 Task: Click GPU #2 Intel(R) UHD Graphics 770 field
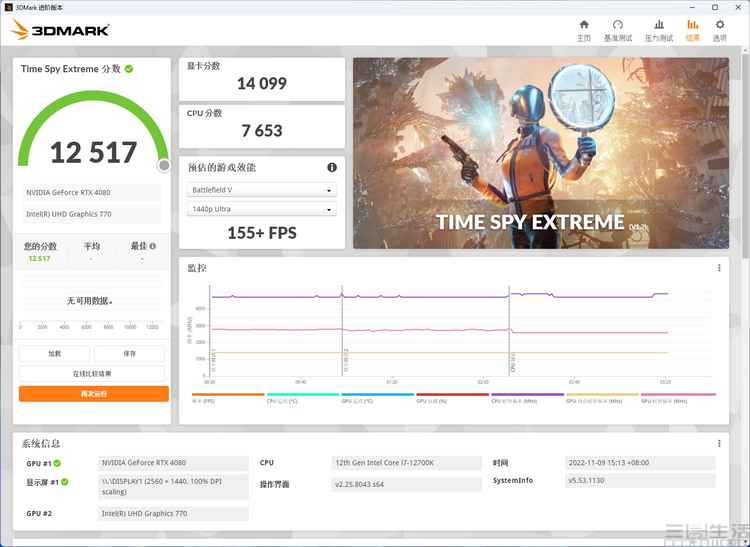pos(173,514)
